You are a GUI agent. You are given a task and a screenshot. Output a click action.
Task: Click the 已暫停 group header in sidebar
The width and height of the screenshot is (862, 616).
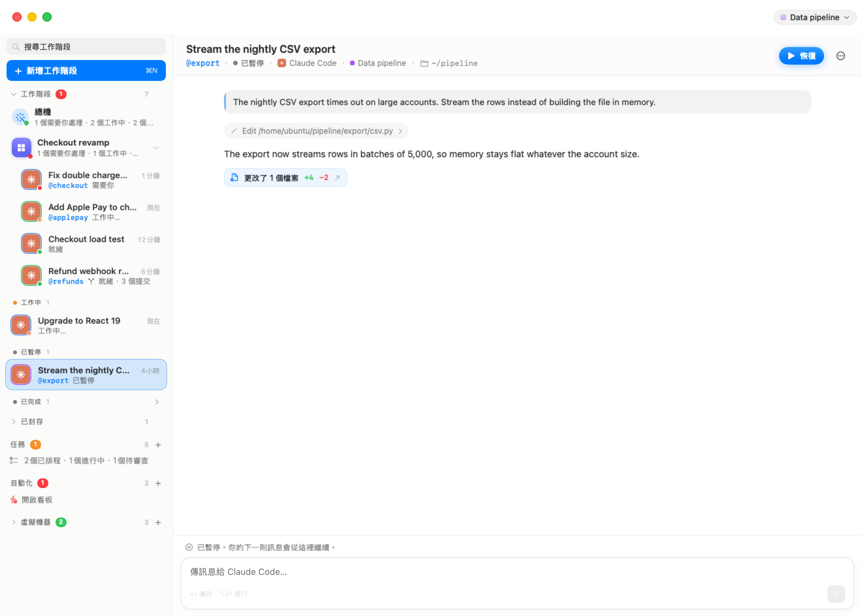[x=31, y=352]
